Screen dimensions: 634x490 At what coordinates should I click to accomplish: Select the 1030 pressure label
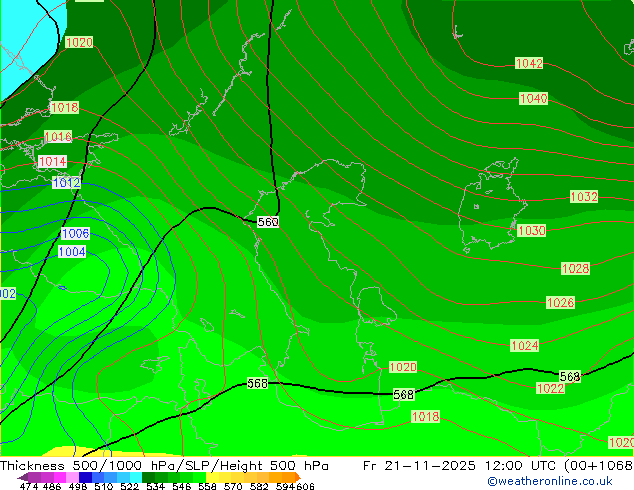pos(532,230)
